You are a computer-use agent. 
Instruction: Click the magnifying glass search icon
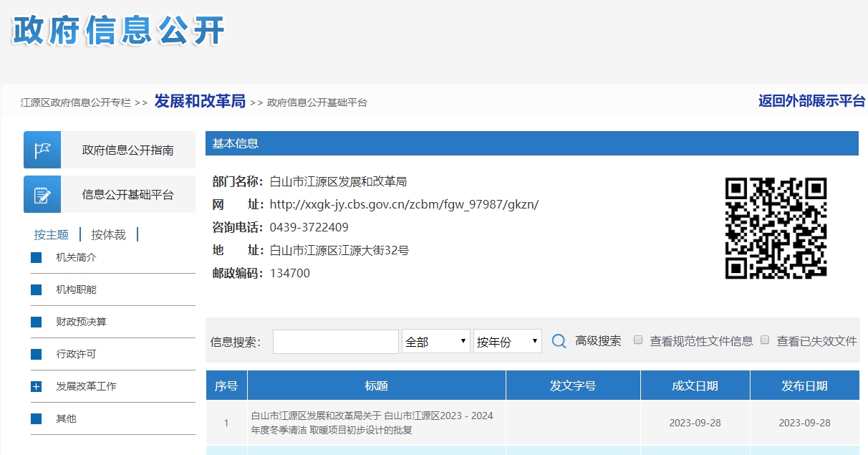pos(559,342)
